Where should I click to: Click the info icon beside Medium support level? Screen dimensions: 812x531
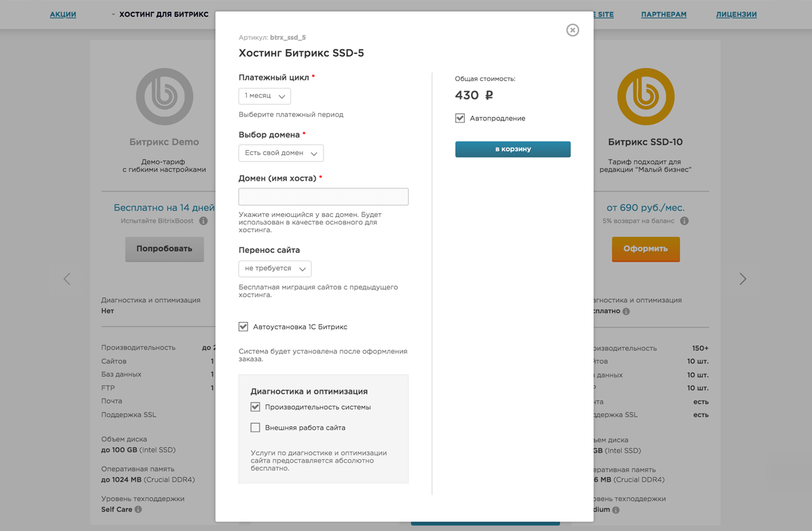point(615,510)
